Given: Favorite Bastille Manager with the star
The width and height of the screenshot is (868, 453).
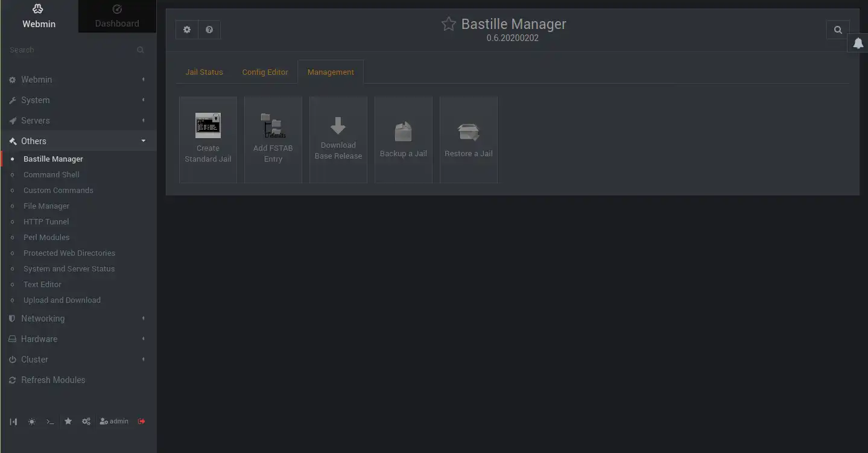Looking at the screenshot, I should (448, 24).
